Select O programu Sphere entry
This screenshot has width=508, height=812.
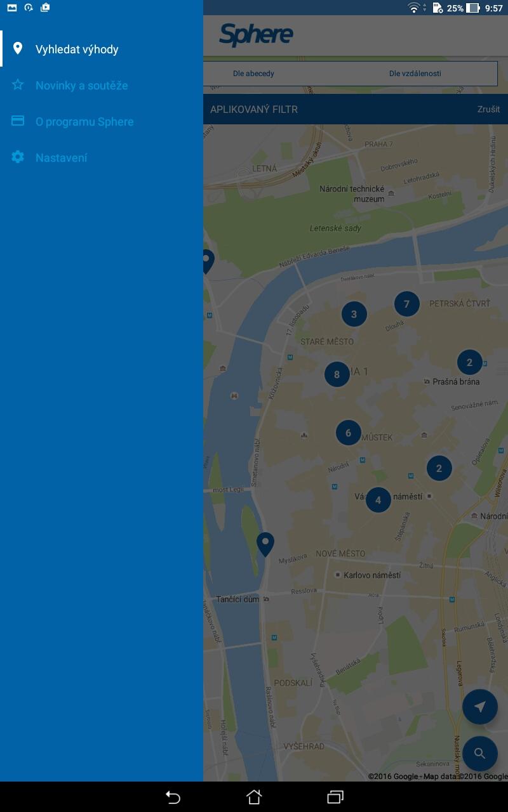coord(102,121)
